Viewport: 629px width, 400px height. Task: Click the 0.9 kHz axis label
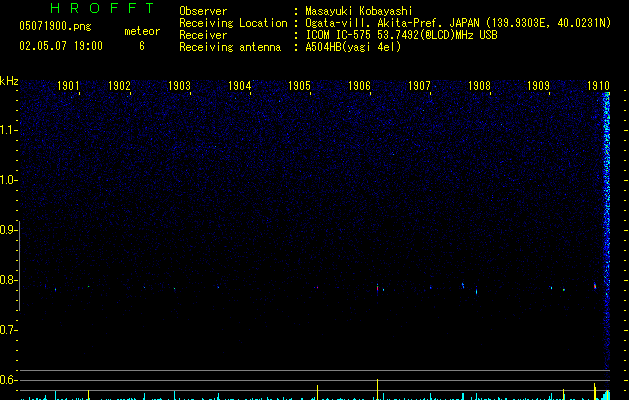coord(8,230)
